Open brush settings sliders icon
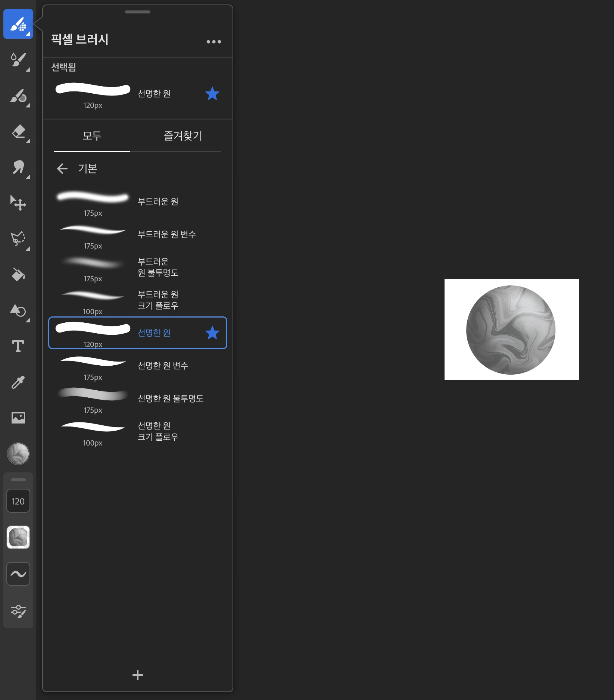The image size is (614, 700). coord(18,611)
